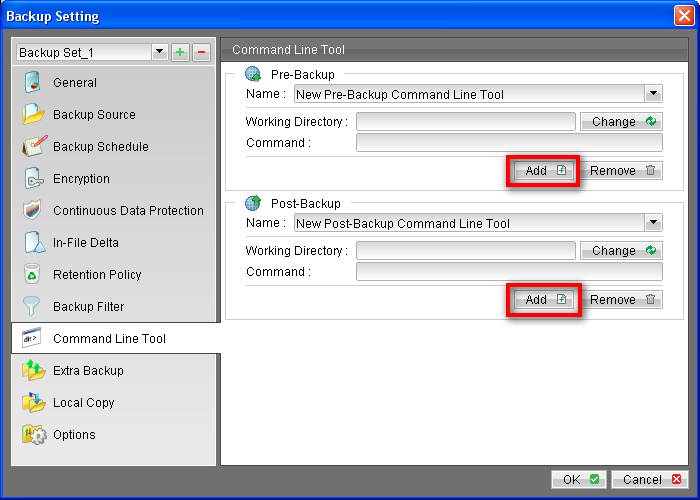Switch to In-File Delta section
The height and width of the screenshot is (500, 700).
[x=85, y=243]
